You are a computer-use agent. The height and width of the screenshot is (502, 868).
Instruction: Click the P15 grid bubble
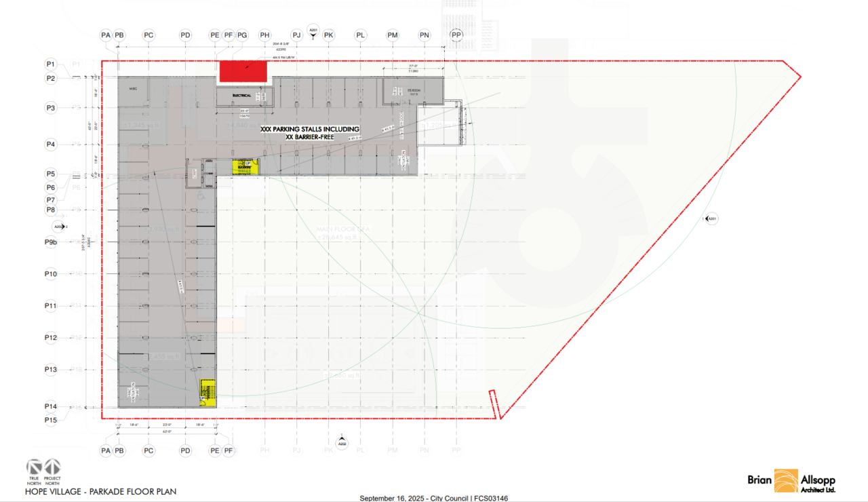coord(51,420)
